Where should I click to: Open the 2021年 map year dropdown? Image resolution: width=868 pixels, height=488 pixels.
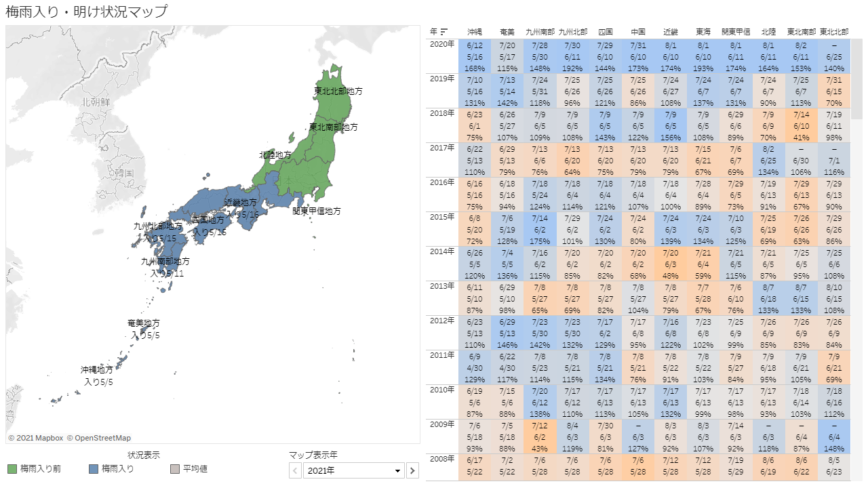(x=353, y=470)
